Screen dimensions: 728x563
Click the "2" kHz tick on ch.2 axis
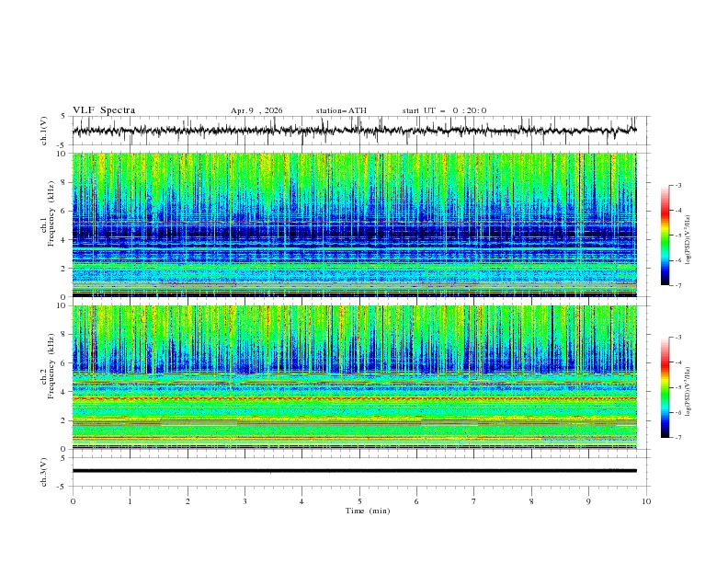(64, 420)
